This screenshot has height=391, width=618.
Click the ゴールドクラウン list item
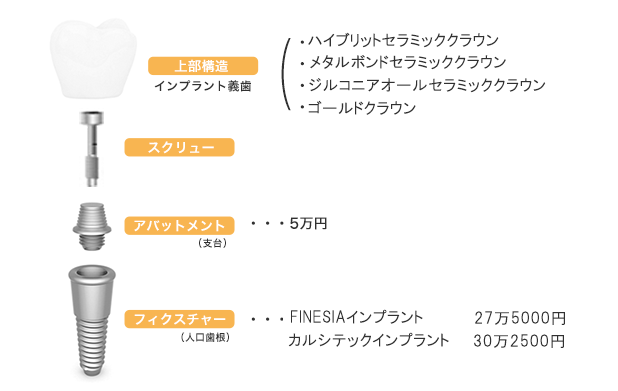coord(358,108)
